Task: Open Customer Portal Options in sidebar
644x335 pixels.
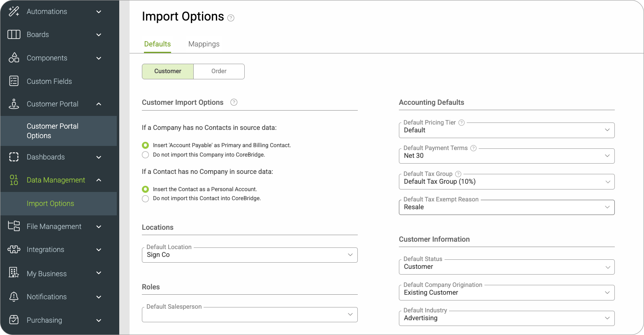Action: (53, 131)
